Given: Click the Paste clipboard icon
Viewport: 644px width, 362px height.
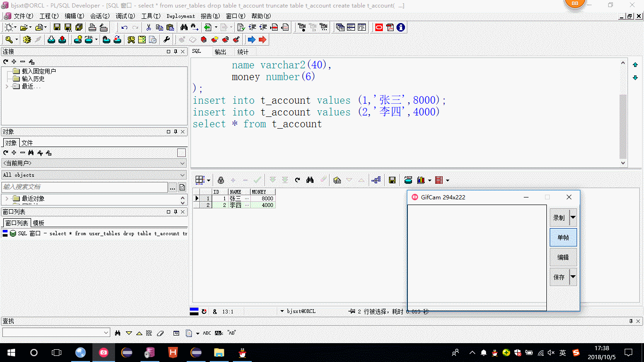Looking at the screenshot, I should tap(170, 27).
